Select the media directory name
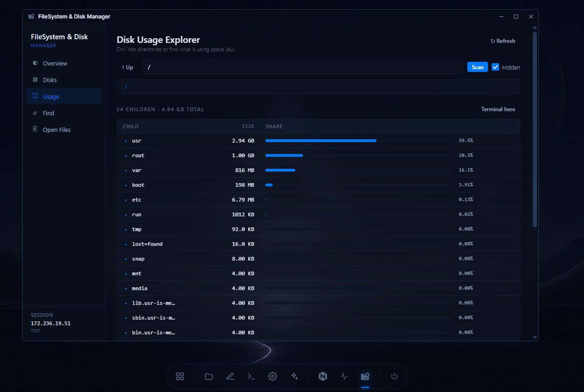This screenshot has width=584, height=392. pyautogui.click(x=140, y=288)
